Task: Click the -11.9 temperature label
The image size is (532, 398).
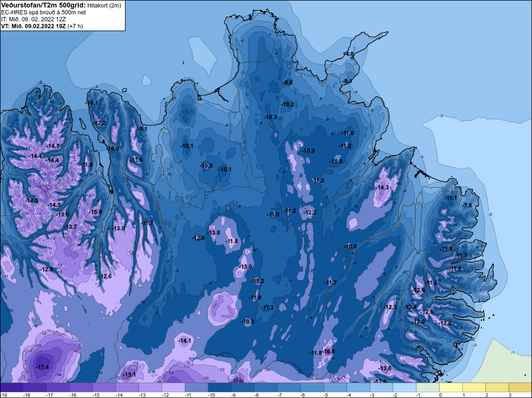Action: [x=446, y=250]
